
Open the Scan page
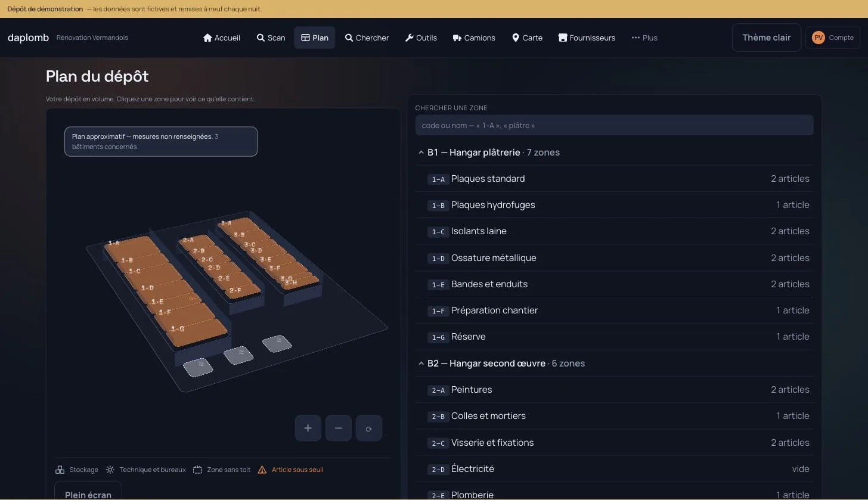tap(271, 38)
